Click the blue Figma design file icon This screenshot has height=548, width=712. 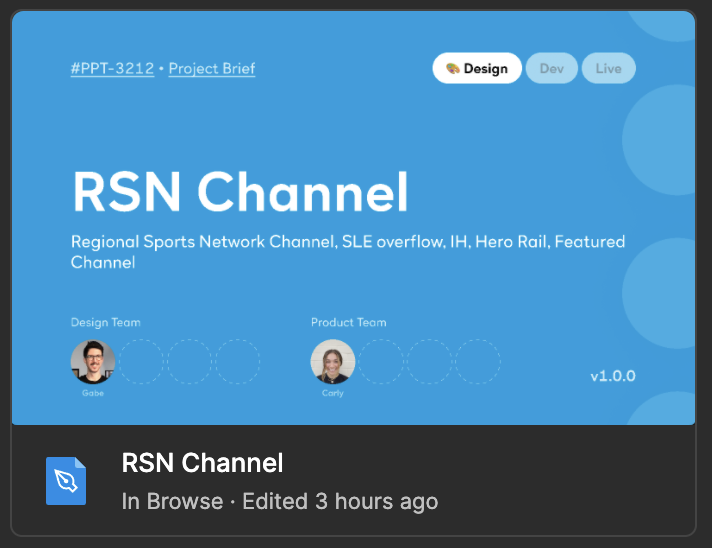(66, 481)
